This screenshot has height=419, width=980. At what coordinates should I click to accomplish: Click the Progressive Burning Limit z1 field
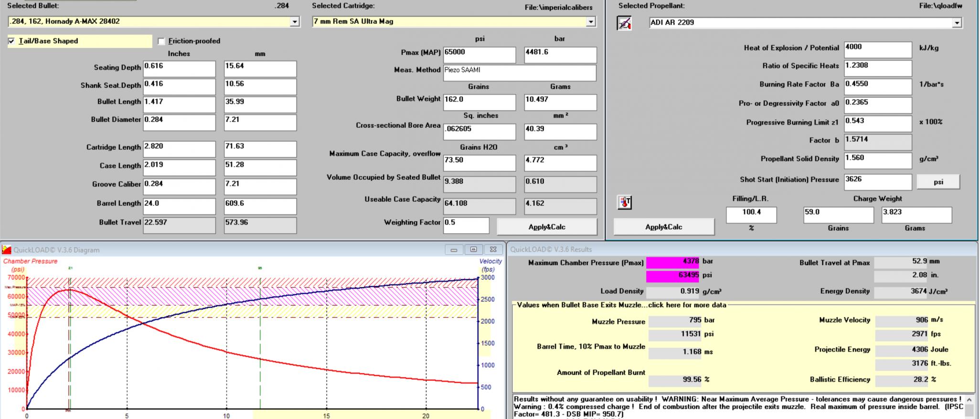pos(878,124)
